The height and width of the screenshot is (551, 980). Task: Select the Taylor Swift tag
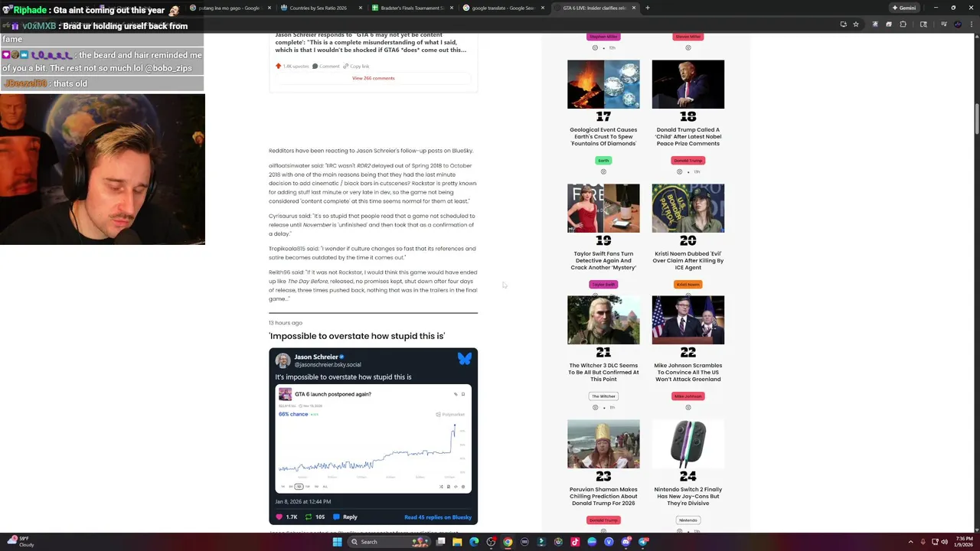(x=603, y=285)
